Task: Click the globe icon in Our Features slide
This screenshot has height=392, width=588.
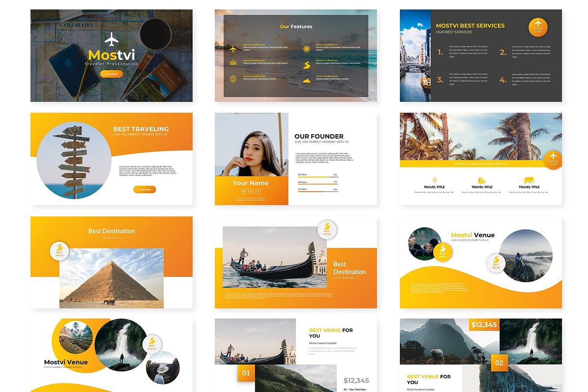Action: coord(233,78)
